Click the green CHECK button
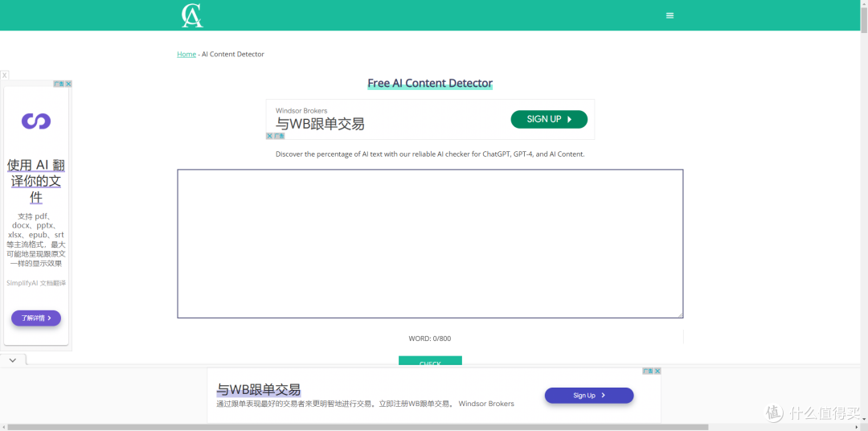This screenshot has width=868, height=431. [430, 361]
